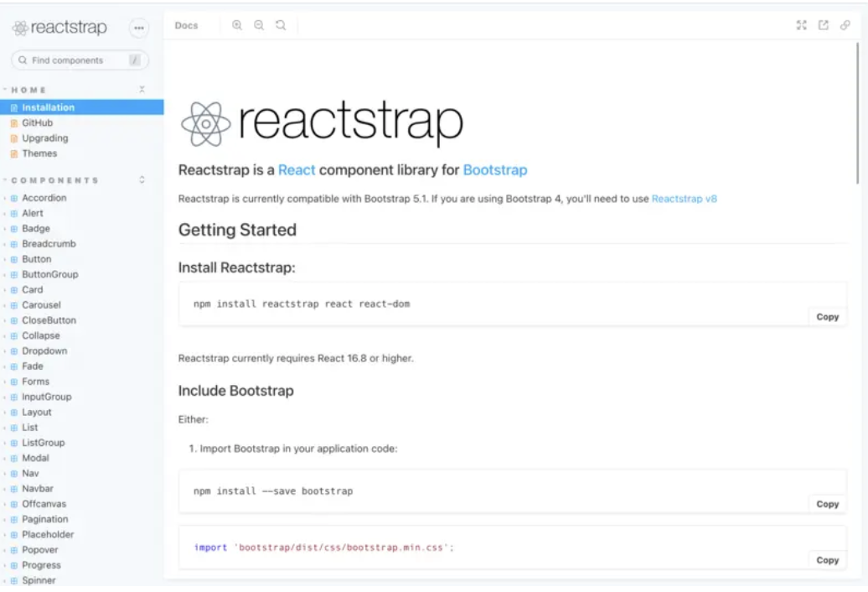Open the Carousel component

pyautogui.click(x=42, y=305)
